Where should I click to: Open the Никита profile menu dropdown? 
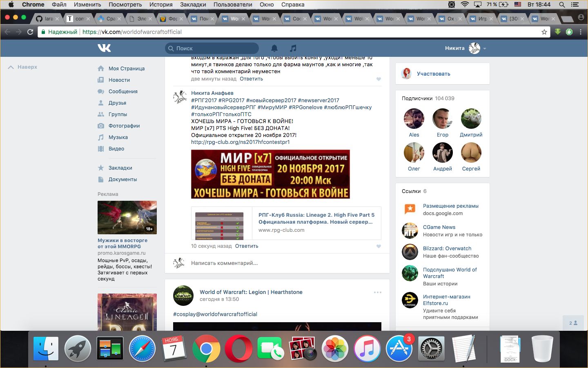(x=465, y=48)
